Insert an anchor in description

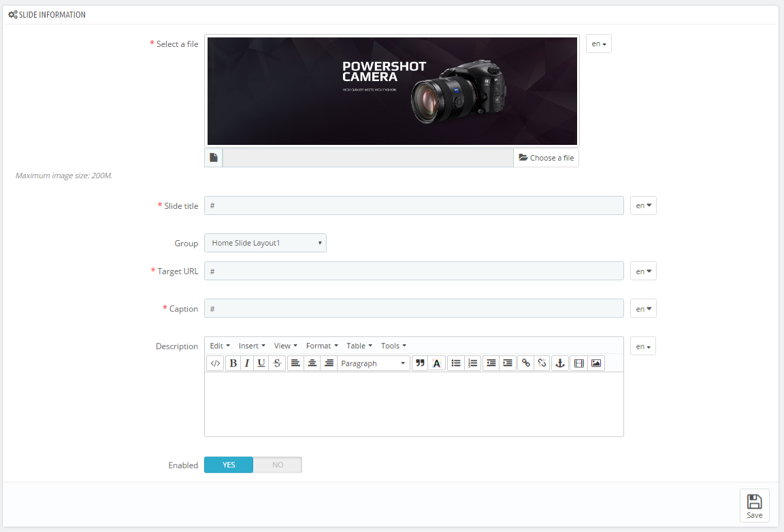coord(560,363)
